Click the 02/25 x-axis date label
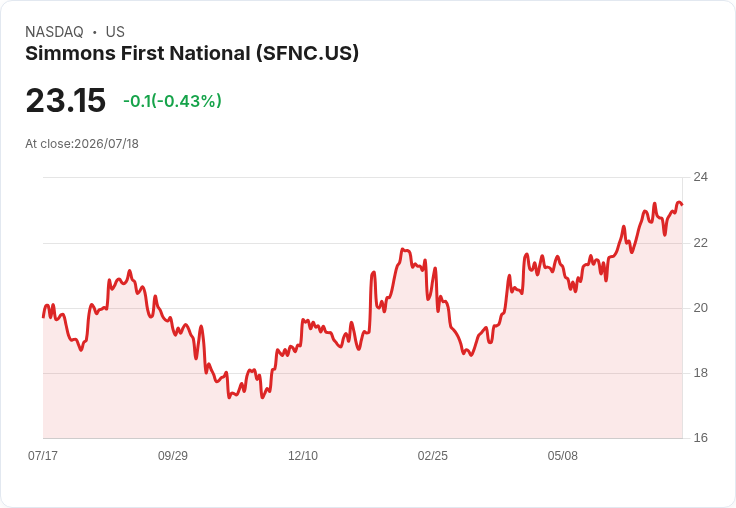This screenshot has width=736, height=508. [x=433, y=455]
